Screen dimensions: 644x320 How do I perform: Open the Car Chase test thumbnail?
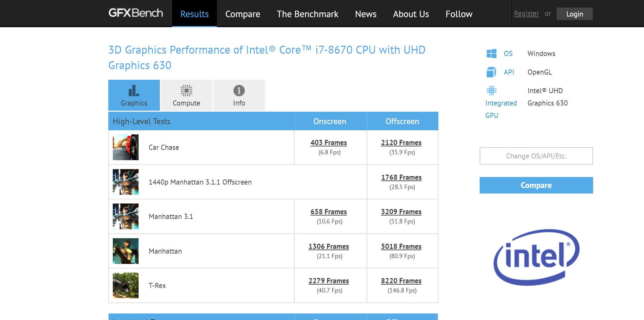[x=126, y=147]
